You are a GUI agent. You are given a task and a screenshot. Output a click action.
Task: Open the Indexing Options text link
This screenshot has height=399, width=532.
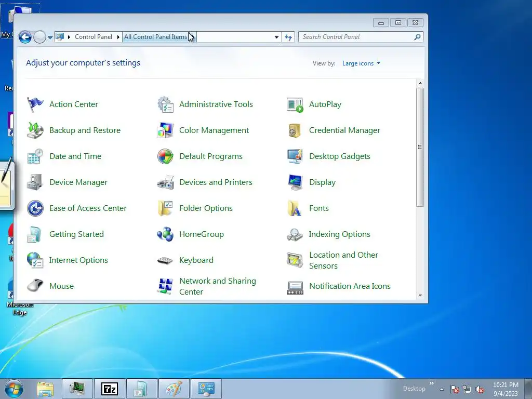(340, 234)
